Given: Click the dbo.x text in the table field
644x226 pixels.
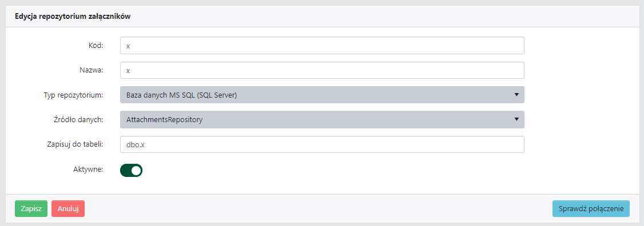Looking at the screenshot, I should click(133, 144).
